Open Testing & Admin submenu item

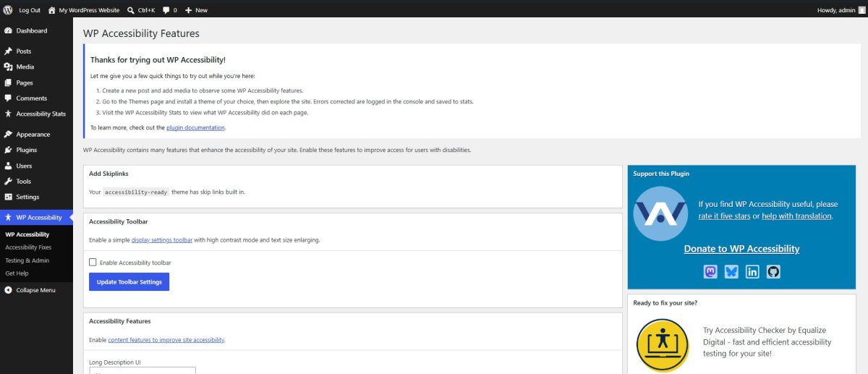(x=27, y=260)
